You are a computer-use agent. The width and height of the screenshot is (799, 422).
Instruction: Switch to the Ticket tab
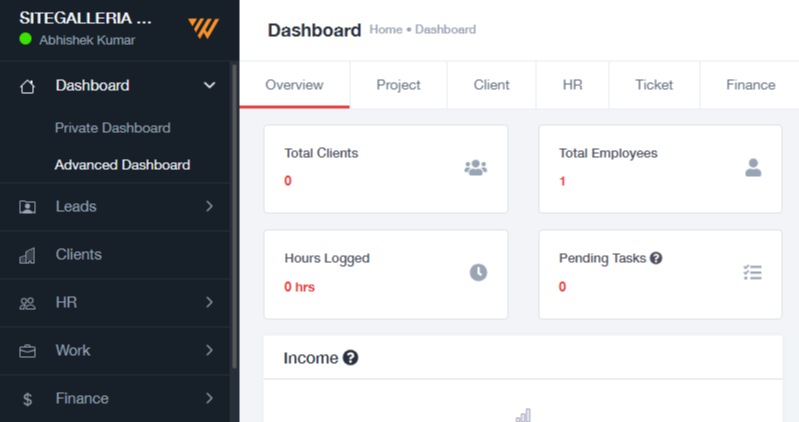click(x=654, y=85)
